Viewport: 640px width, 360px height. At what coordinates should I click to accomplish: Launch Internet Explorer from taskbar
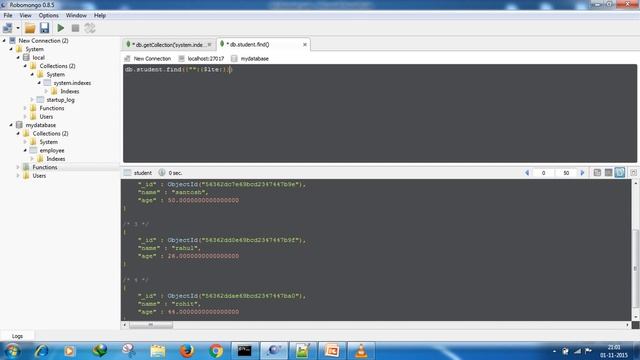pyautogui.click(x=41, y=351)
